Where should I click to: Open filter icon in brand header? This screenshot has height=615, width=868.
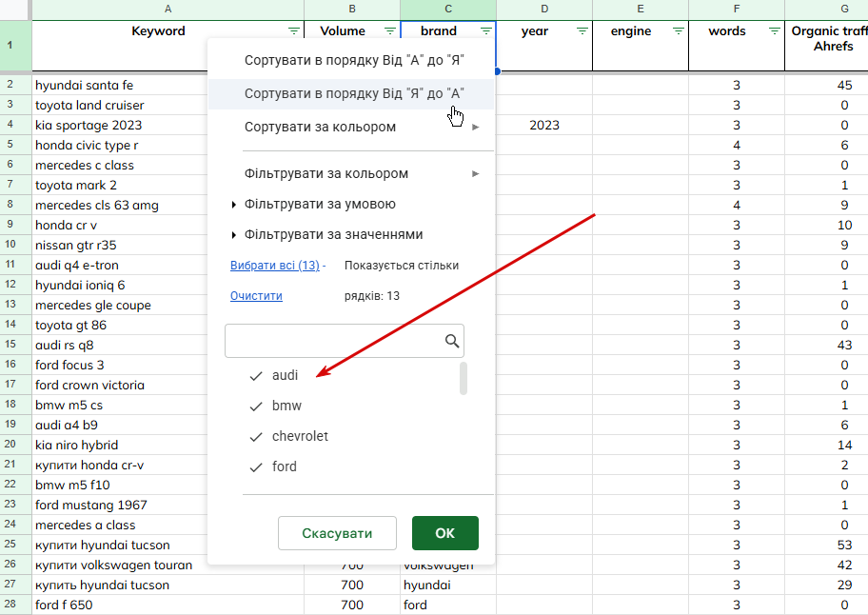[x=486, y=31]
